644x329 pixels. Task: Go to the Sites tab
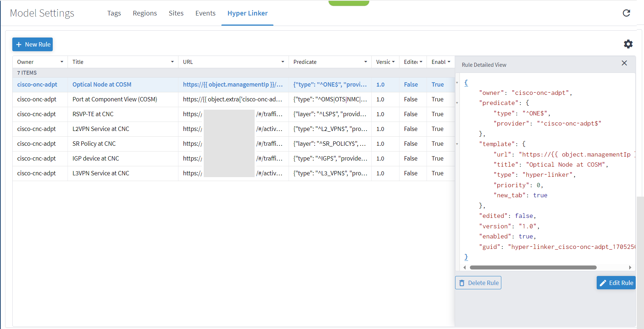tap(176, 13)
